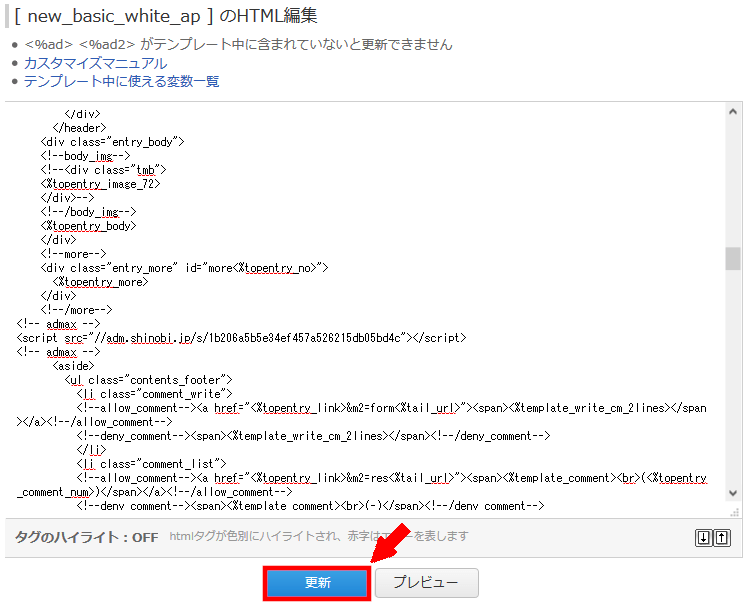748x605 pixels.
Task: Click the textarea resize grip corner
Action: 735,512
